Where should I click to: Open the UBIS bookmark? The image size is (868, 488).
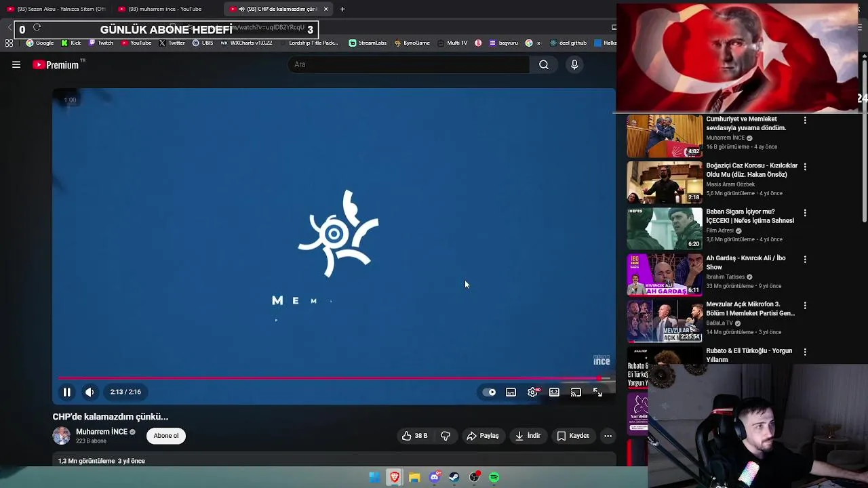(x=203, y=43)
